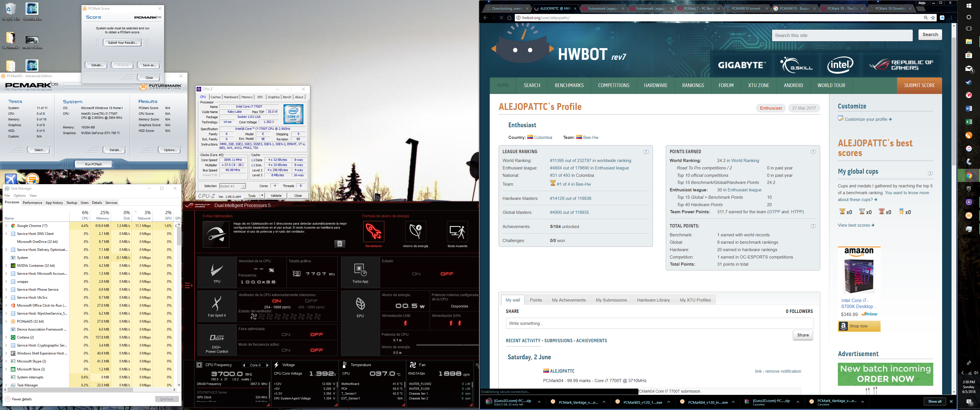980x410 pixels.
Task: Turn Modo de frecuencia activo OFF
Action: coord(317,350)
